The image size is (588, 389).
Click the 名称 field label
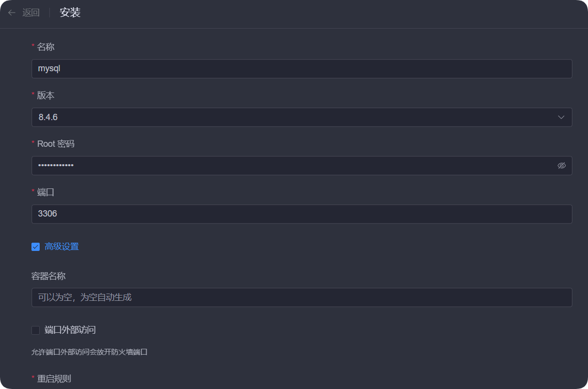45,47
